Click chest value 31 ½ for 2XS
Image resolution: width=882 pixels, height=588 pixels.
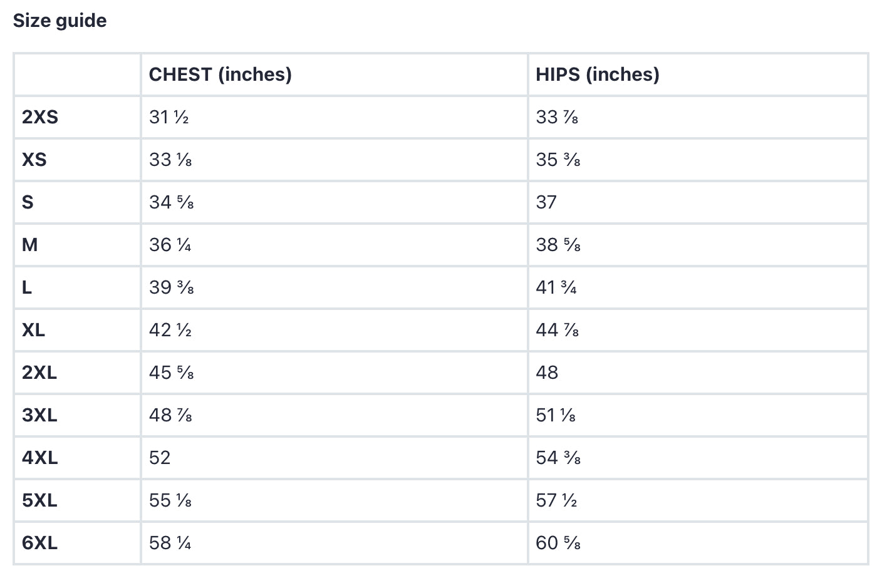coord(169,117)
